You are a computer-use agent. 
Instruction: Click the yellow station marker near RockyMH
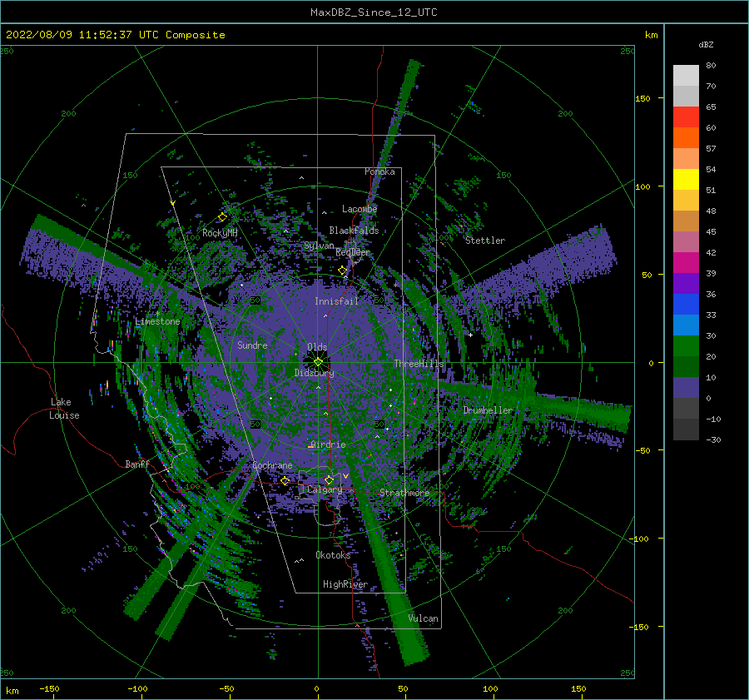222,217
